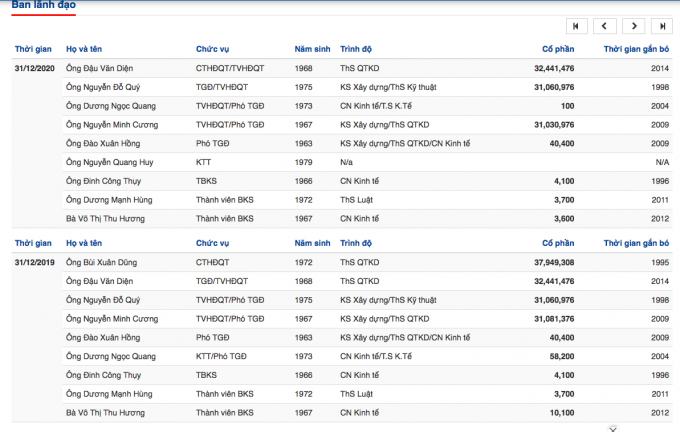This screenshot has width=680, height=432.
Task: Click Thời gian gắn bó header in first table
Action: [636, 49]
